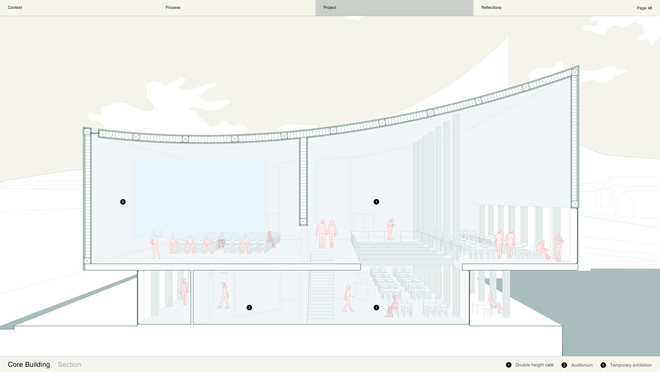Click marker 1 on the ground floor café
The width and height of the screenshot is (660, 372).
[376, 308]
